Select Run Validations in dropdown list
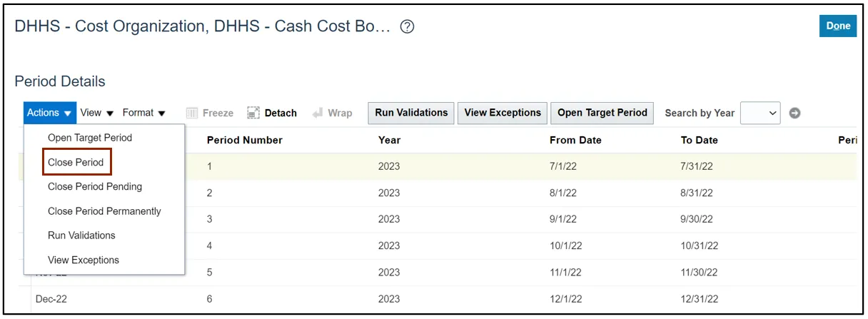This screenshot has height=319, width=868. [81, 236]
